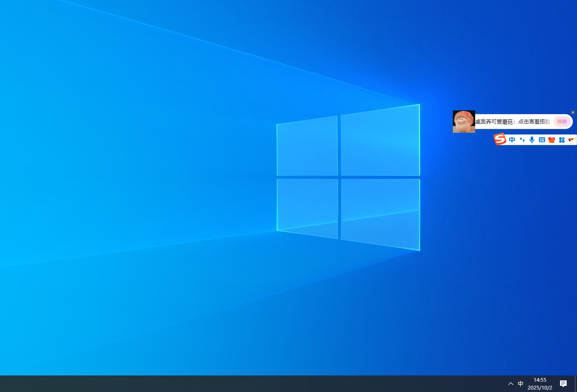Click Show Desktop at the taskbar edge

[576, 383]
